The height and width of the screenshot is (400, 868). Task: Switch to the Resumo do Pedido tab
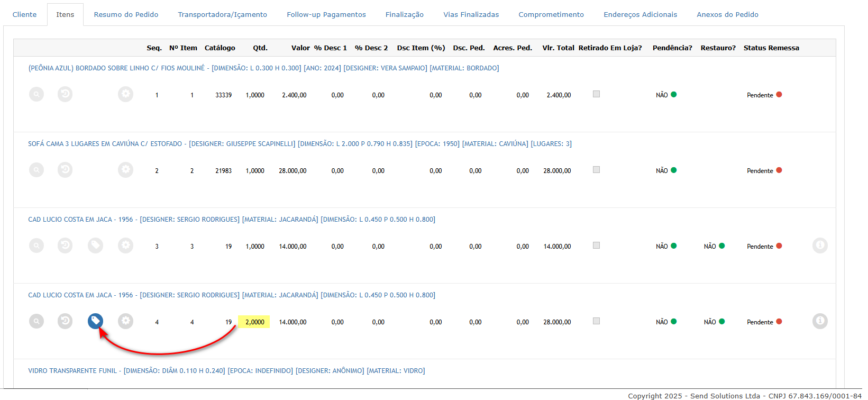click(x=126, y=14)
